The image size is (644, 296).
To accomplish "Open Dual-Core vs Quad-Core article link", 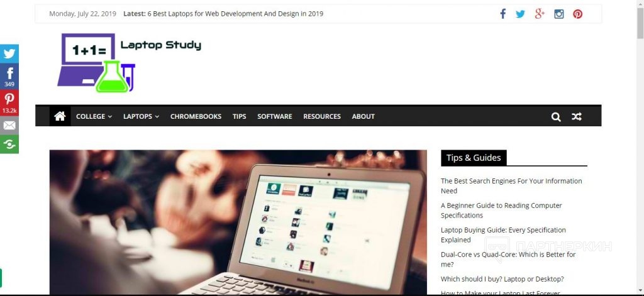I will pos(508,260).
